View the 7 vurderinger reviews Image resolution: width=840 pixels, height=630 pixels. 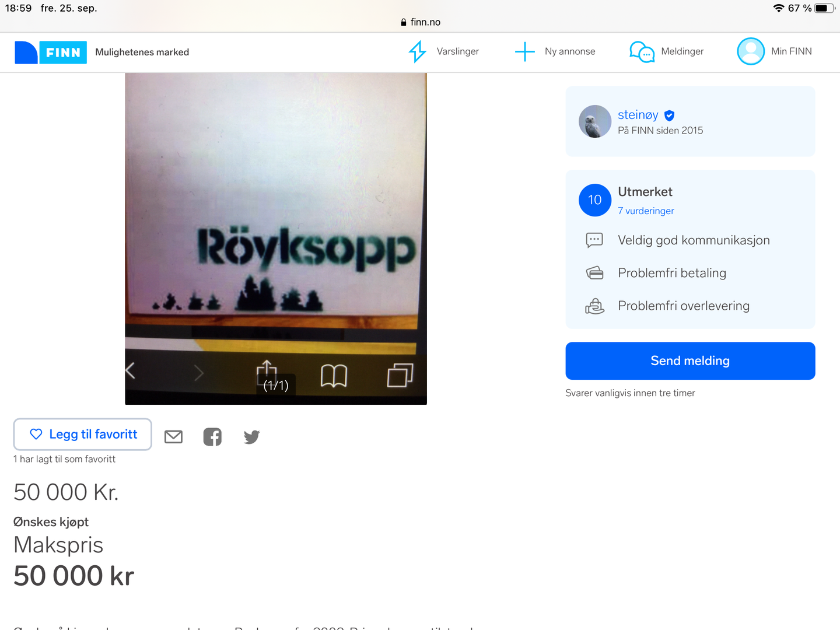646,211
